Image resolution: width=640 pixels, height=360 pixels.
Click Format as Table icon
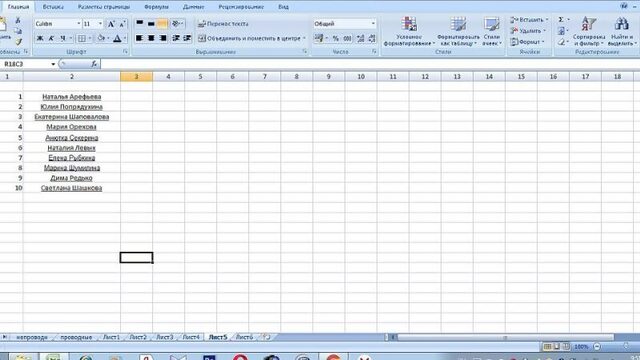tap(458, 31)
